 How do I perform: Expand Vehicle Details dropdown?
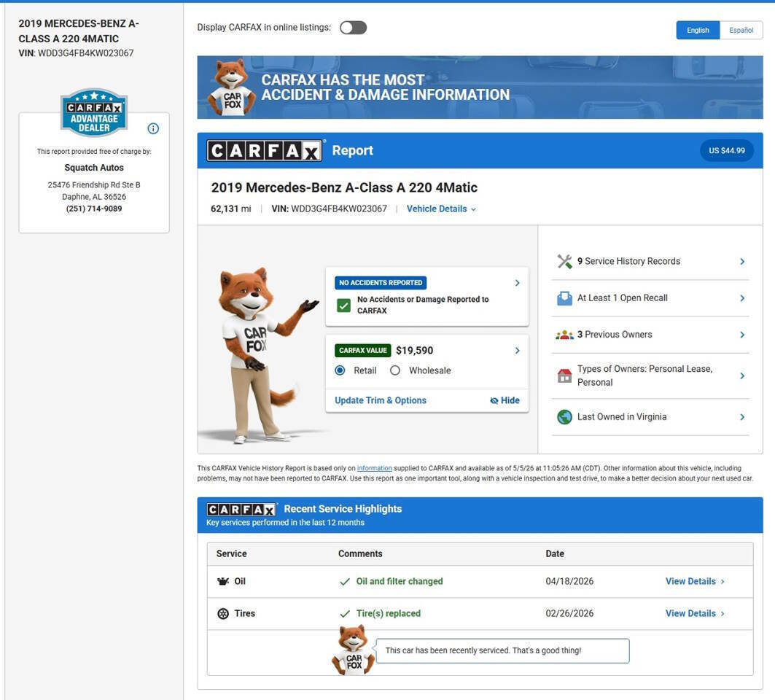point(441,209)
